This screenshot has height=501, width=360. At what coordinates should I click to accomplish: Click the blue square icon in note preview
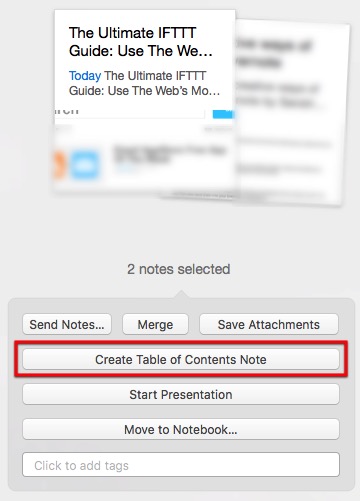85,165
